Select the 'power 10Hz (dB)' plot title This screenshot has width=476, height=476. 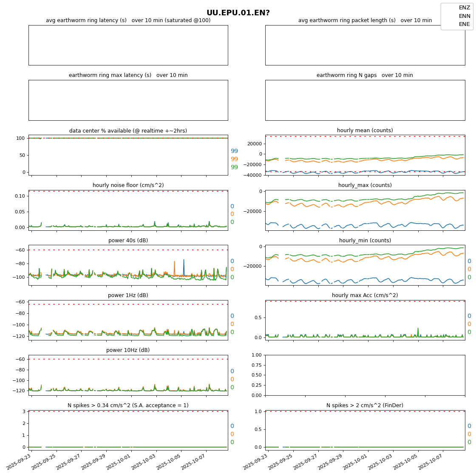tap(128, 350)
